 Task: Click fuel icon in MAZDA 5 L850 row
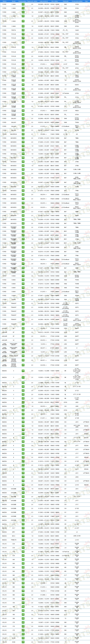pos(23,406)
